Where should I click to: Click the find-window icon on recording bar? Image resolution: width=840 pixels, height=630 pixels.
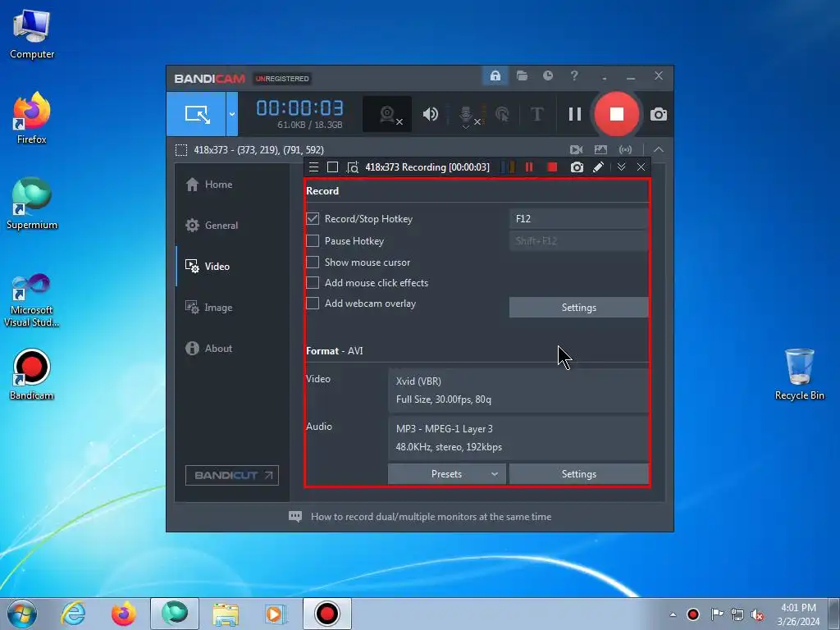coord(353,167)
